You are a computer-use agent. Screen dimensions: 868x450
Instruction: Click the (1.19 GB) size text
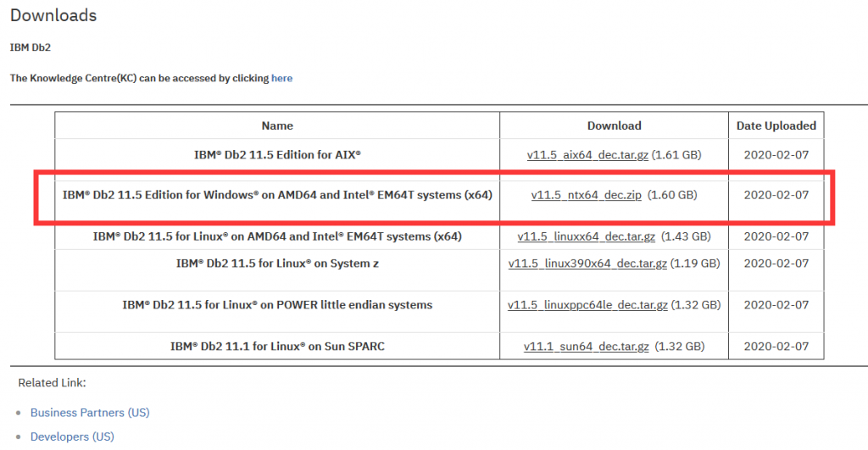695,264
